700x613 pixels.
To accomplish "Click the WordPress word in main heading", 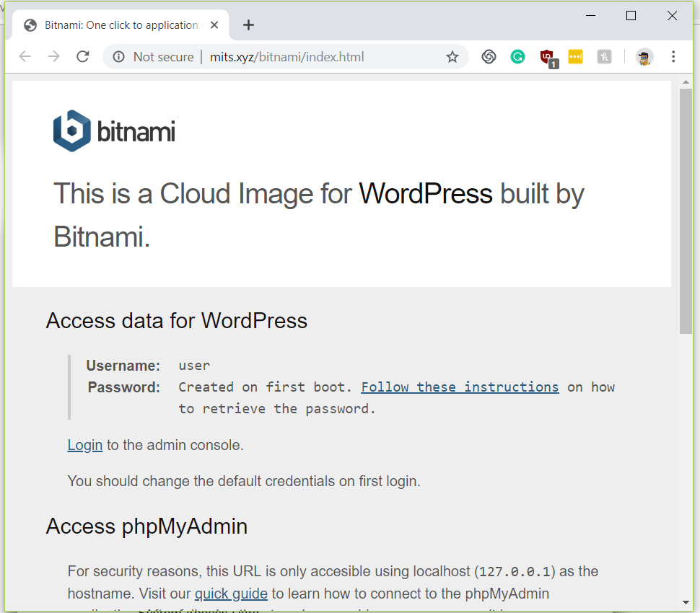I will 426,193.
